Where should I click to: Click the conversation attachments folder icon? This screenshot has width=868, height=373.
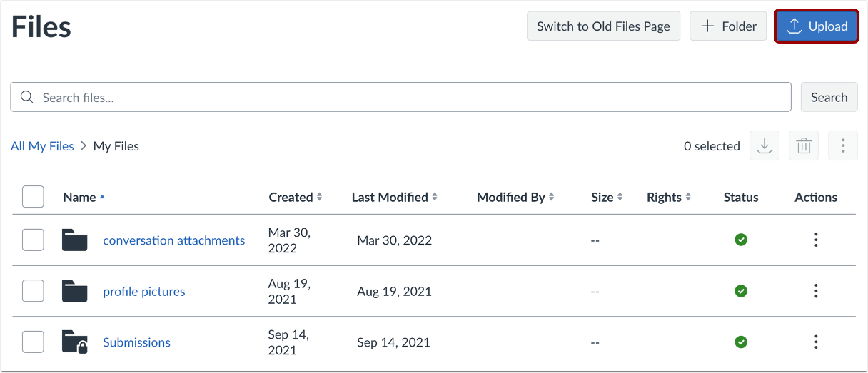pyautogui.click(x=74, y=240)
